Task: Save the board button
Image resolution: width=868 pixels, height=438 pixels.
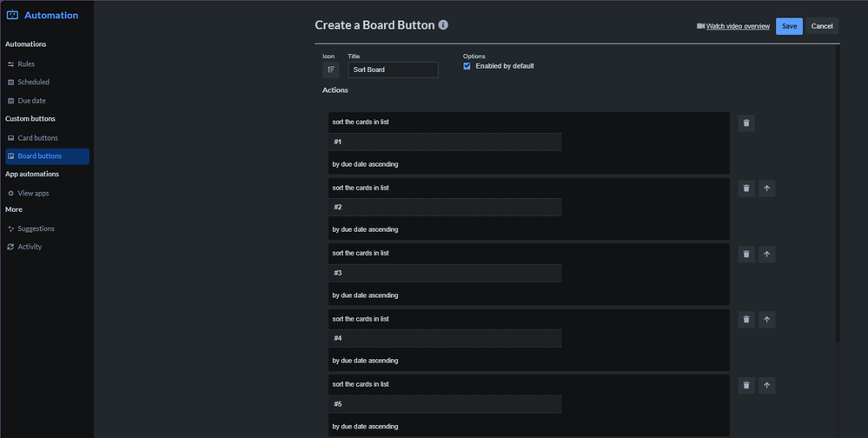Action: 789,26
